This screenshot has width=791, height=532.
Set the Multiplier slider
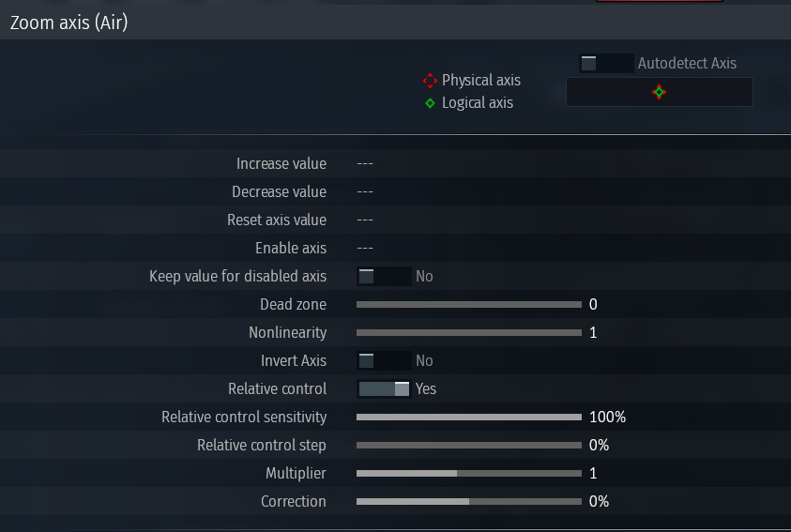coord(469,474)
